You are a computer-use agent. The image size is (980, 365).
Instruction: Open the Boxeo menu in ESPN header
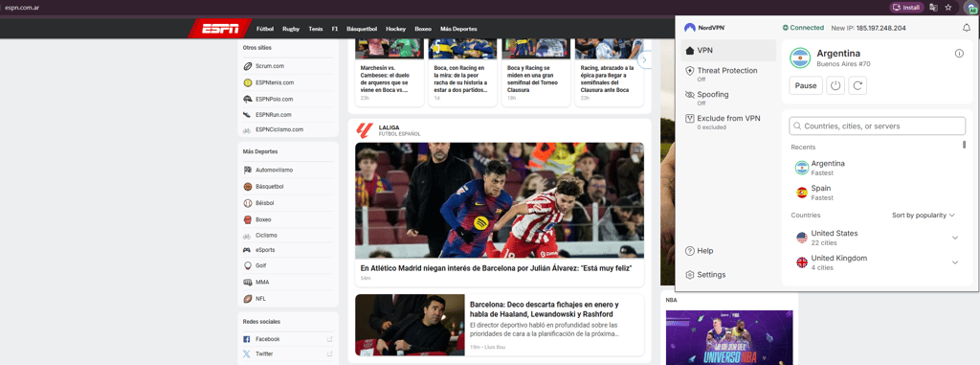(423, 29)
